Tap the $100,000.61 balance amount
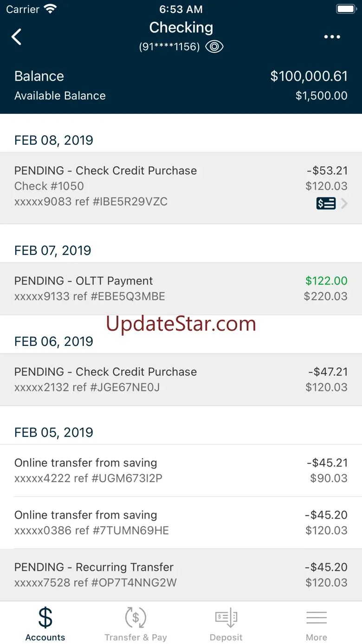The image size is (362, 644). pyautogui.click(x=309, y=76)
